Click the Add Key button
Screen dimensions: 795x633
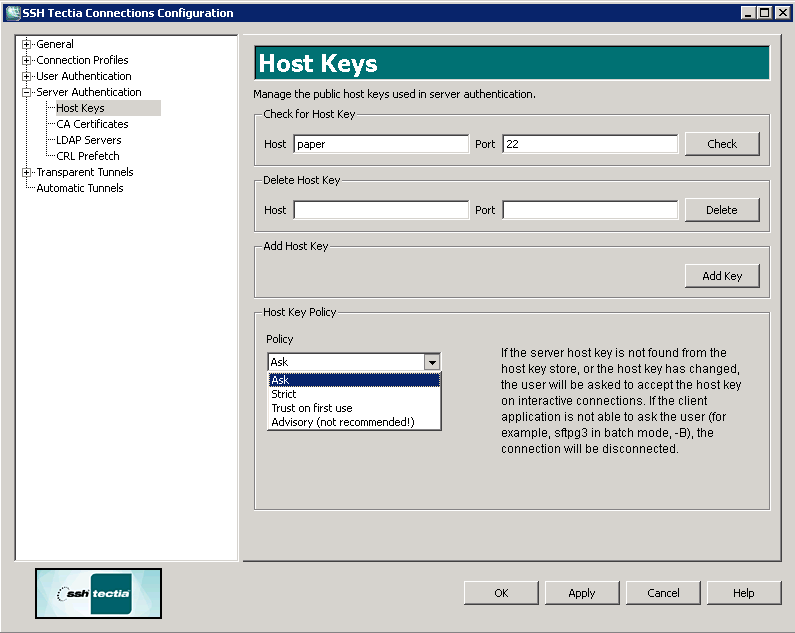tap(722, 276)
